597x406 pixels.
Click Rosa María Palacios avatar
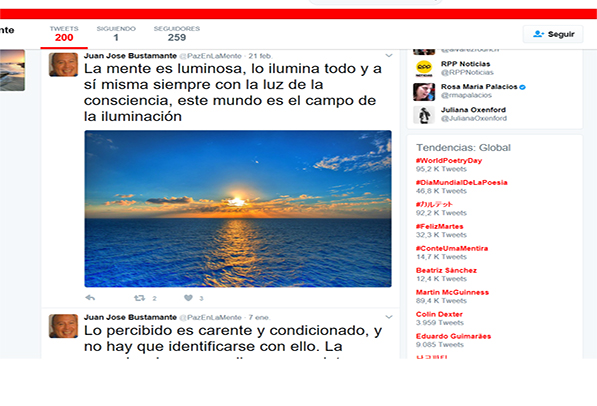pyautogui.click(x=424, y=91)
